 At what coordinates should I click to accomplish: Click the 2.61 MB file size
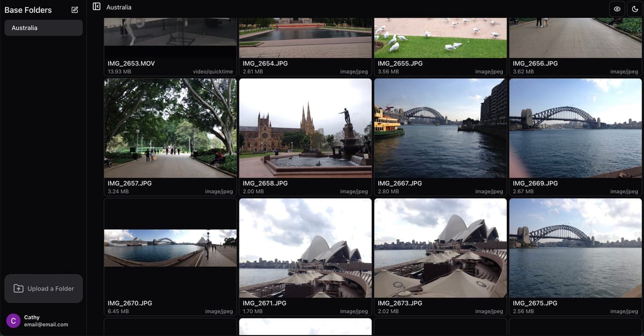coord(253,71)
